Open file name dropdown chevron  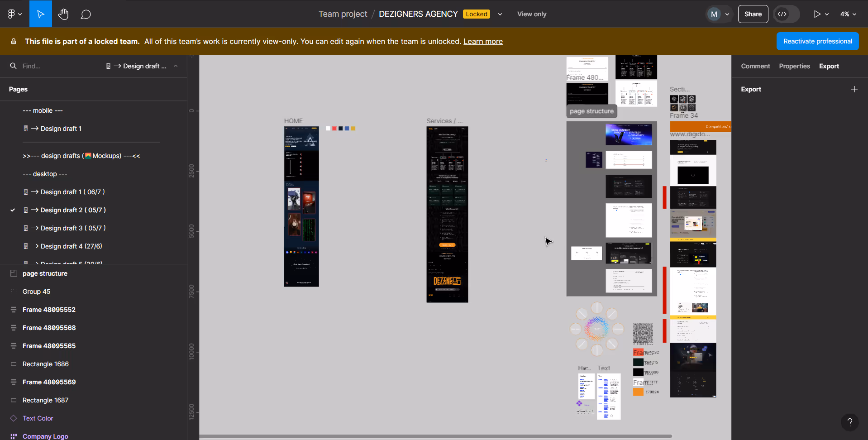(x=500, y=14)
